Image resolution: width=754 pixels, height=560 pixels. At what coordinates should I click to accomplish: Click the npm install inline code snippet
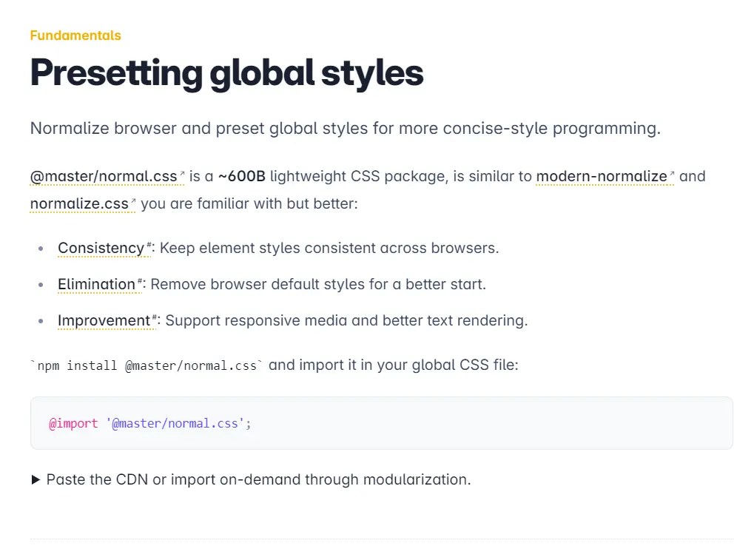coord(145,365)
